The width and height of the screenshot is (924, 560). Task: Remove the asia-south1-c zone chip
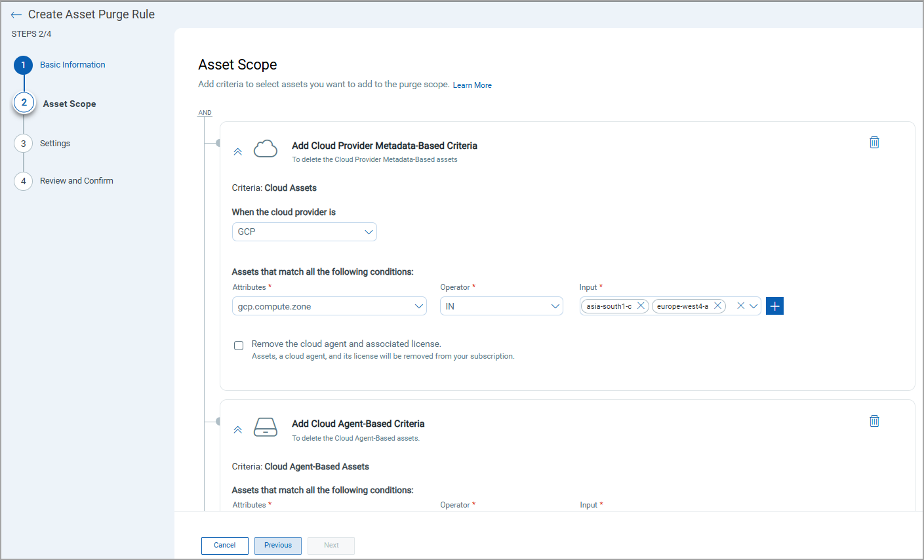641,306
